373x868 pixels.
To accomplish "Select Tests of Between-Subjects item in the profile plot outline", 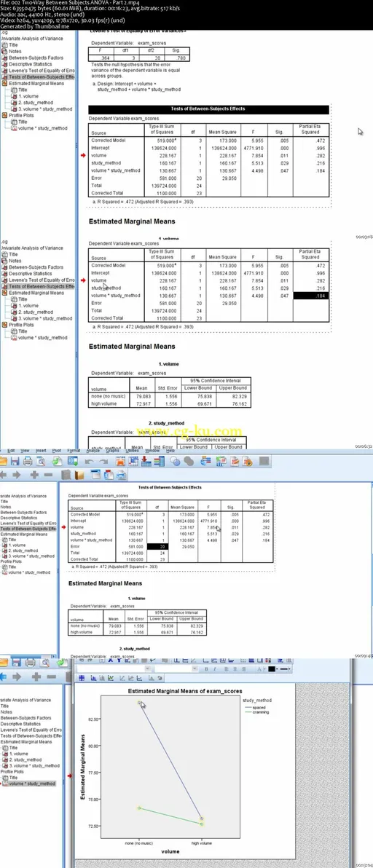I will tap(31, 735).
